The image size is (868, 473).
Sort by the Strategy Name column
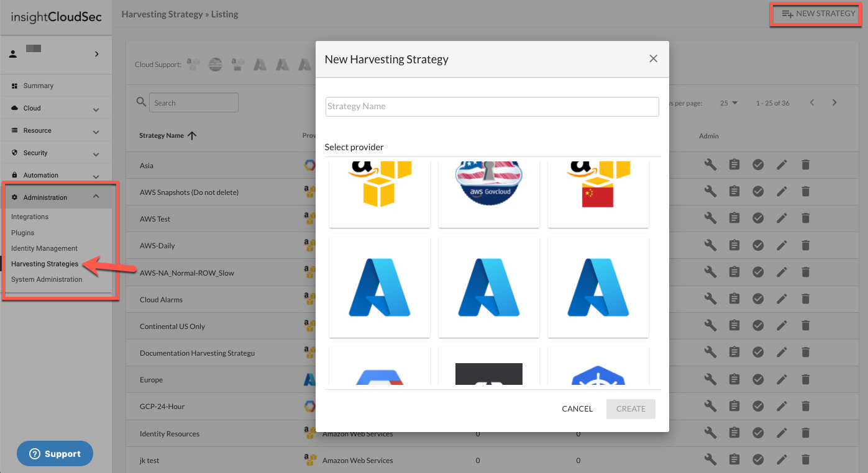coord(168,135)
